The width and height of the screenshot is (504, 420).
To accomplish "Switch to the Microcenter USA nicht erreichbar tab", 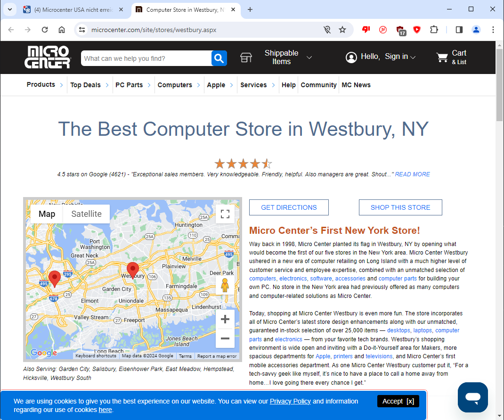I will point(73,9).
